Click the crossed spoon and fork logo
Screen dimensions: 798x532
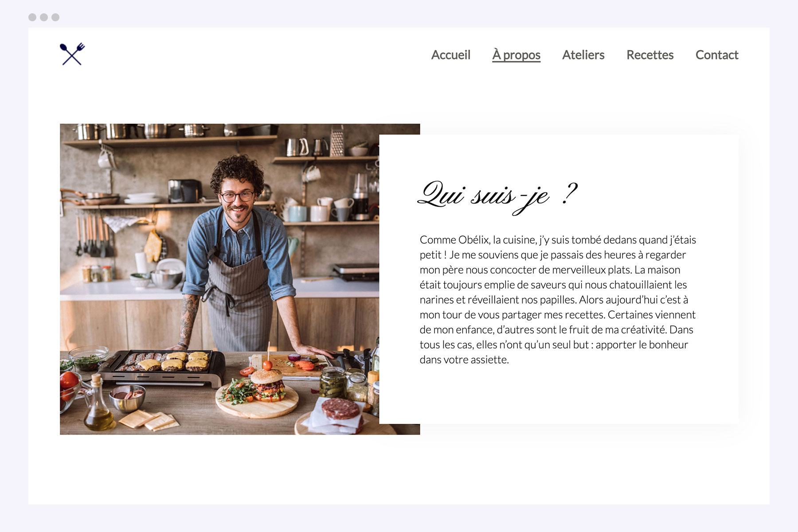72,54
